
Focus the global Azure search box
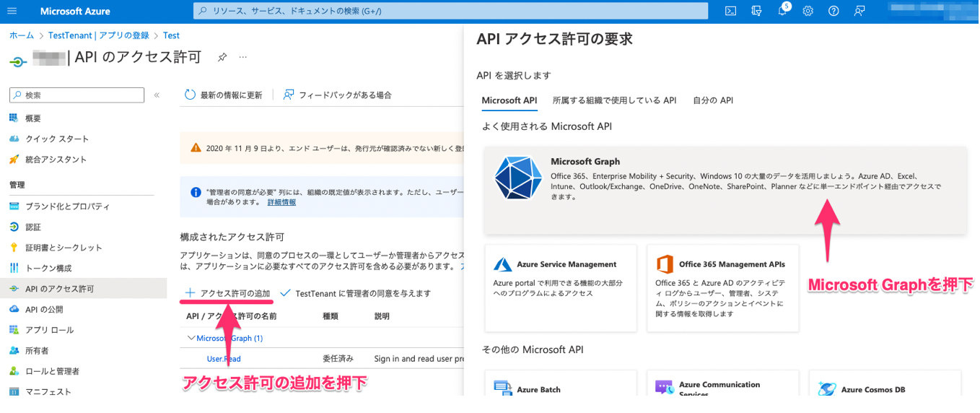[x=451, y=11]
